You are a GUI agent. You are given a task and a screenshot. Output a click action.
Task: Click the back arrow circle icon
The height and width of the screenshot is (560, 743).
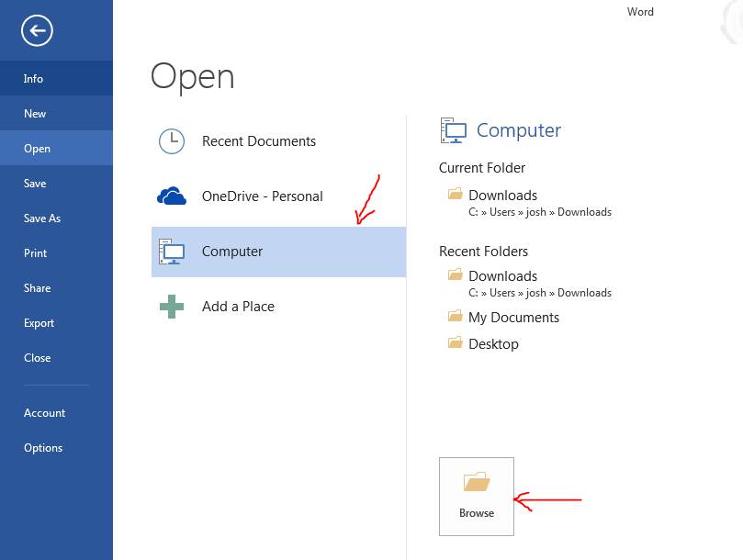point(37,31)
